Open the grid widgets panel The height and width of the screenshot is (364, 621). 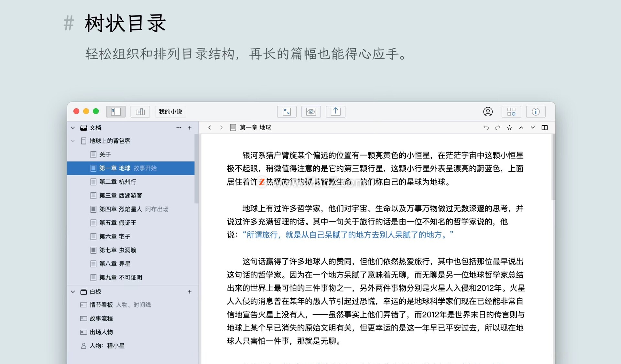[x=511, y=112]
